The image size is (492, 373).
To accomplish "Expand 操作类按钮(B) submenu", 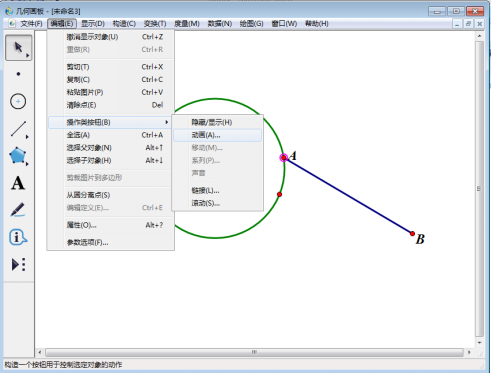I will [111, 122].
